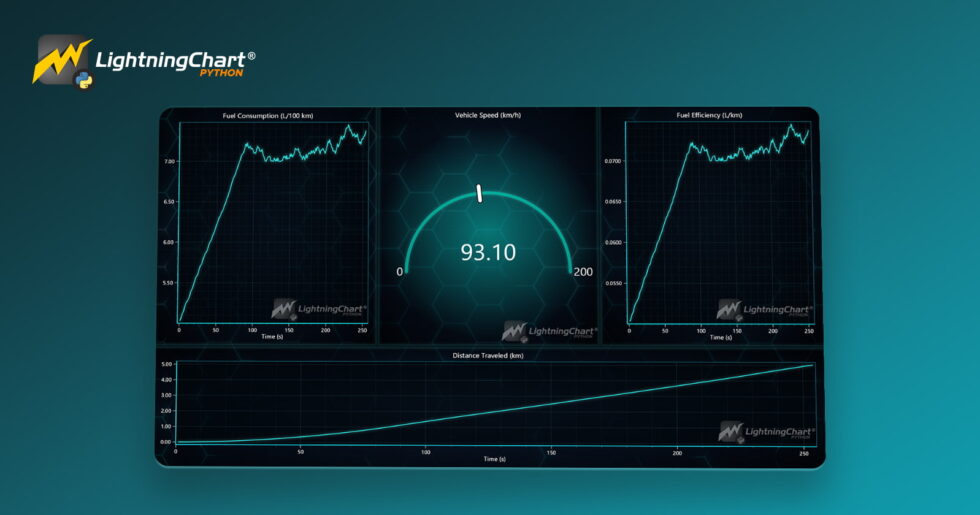Click the 50 time tick under Fuel Efficiency chart
Image resolution: width=980 pixels, height=515 pixels.
[x=665, y=331]
